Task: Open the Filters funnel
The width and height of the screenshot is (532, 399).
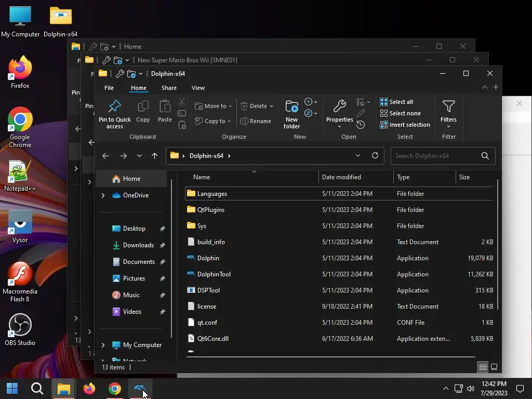Action: [448, 114]
